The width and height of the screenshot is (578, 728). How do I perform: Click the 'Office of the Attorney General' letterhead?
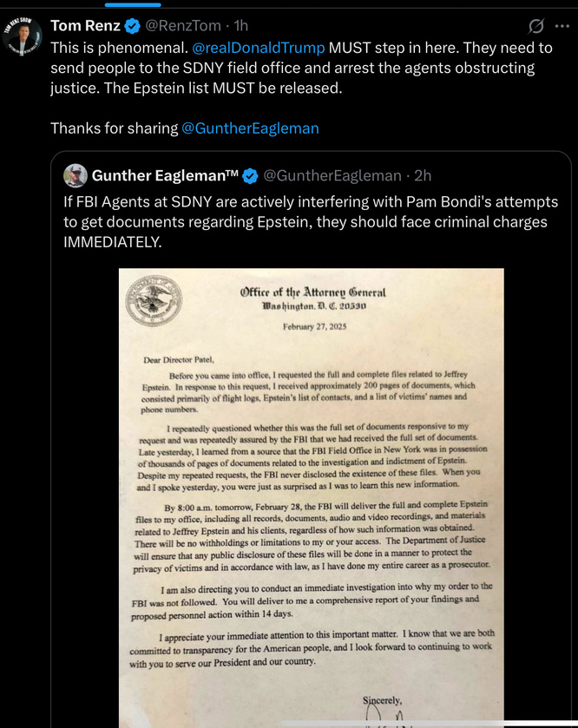(312, 292)
